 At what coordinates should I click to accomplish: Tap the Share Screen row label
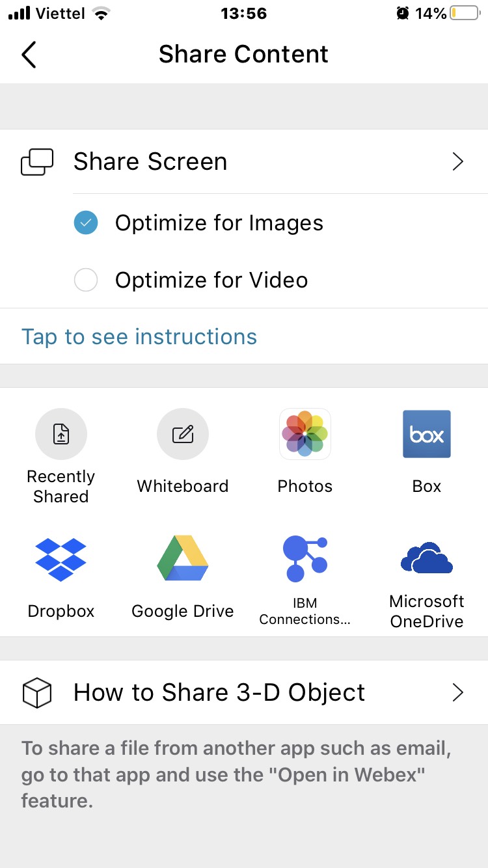(150, 162)
